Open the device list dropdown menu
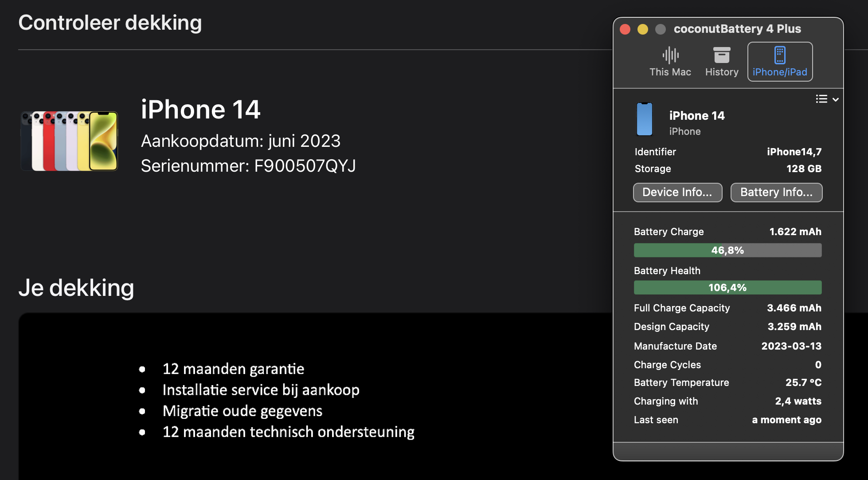The height and width of the screenshot is (480, 868). (827, 99)
